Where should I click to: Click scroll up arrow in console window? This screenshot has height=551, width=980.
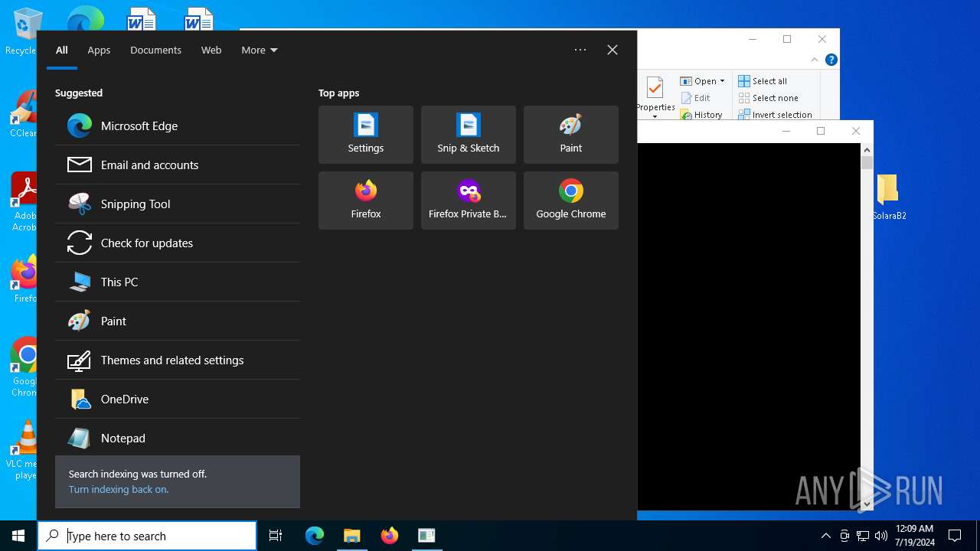(867, 150)
